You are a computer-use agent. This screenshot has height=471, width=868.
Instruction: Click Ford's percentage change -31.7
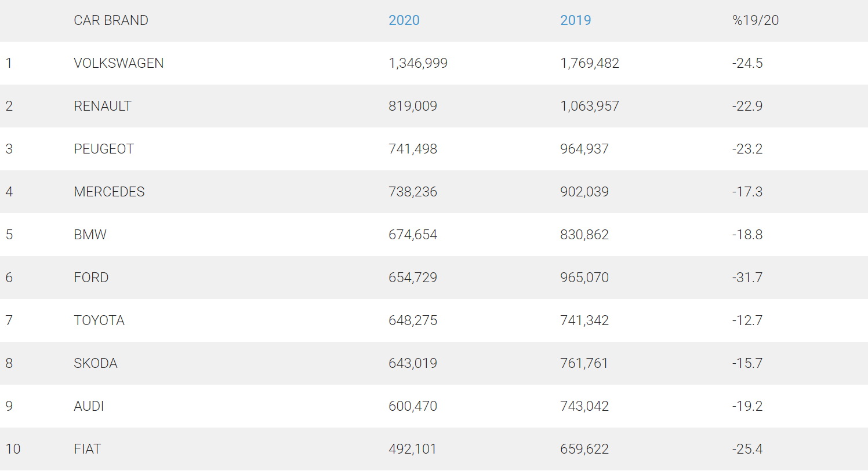tap(747, 278)
